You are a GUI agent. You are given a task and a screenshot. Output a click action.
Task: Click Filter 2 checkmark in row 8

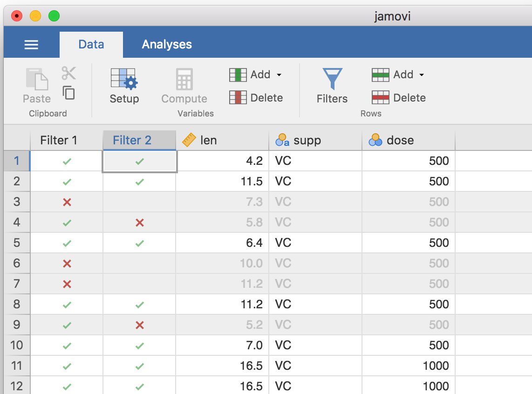pyautogui.click(x=139, y=305)
